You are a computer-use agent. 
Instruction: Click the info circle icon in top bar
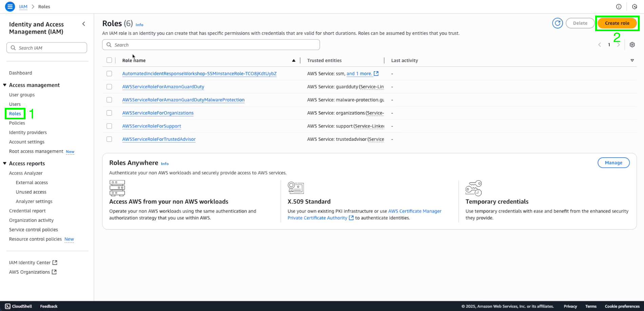619,6
